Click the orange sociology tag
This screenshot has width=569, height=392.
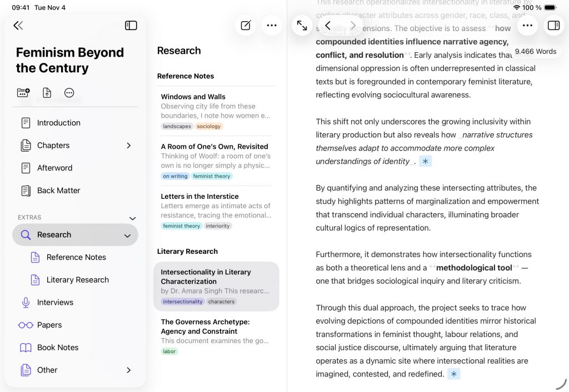[x=209, y=126]
